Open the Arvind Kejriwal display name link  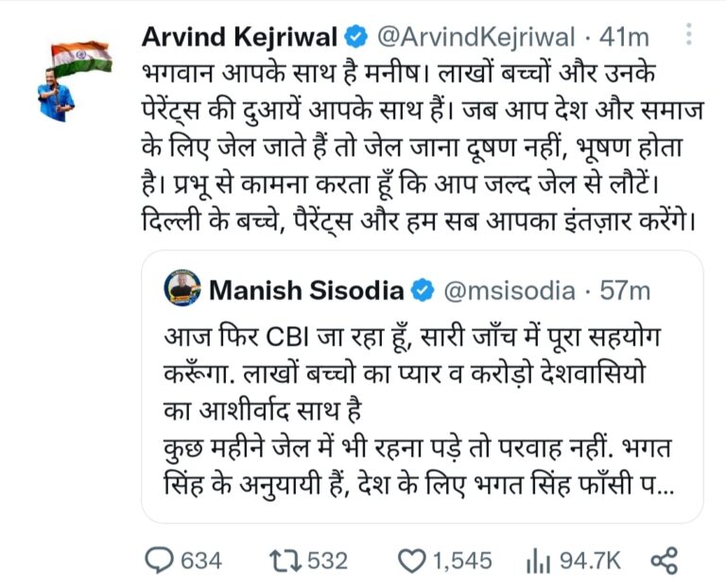240,37
